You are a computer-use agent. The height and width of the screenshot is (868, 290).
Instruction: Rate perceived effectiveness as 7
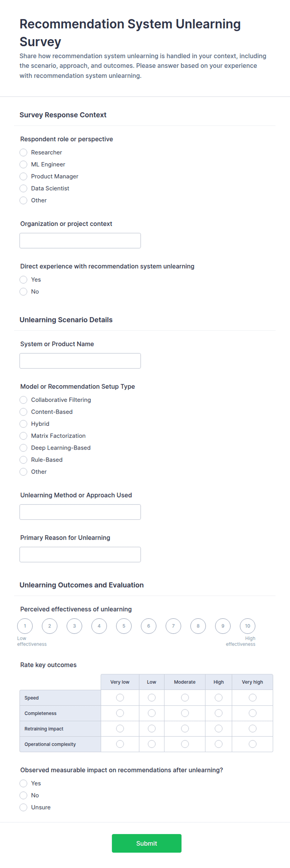click(x=173, y=626)
